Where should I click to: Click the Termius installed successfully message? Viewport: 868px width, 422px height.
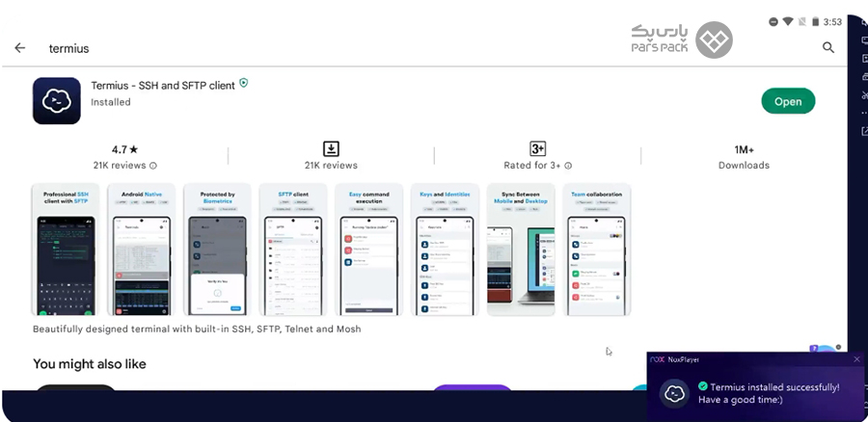pos(769,393)
